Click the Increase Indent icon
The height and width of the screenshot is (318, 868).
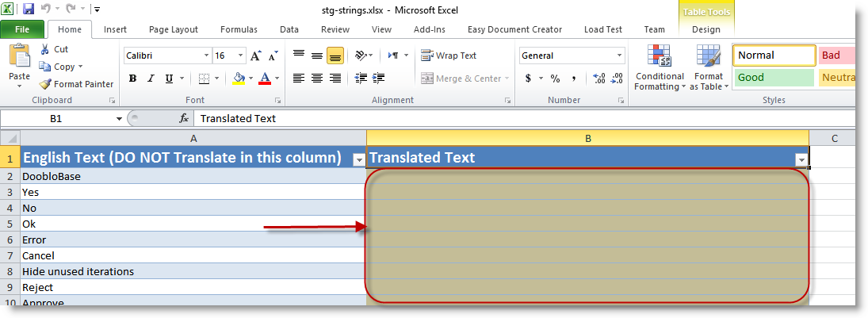(379, 79)
